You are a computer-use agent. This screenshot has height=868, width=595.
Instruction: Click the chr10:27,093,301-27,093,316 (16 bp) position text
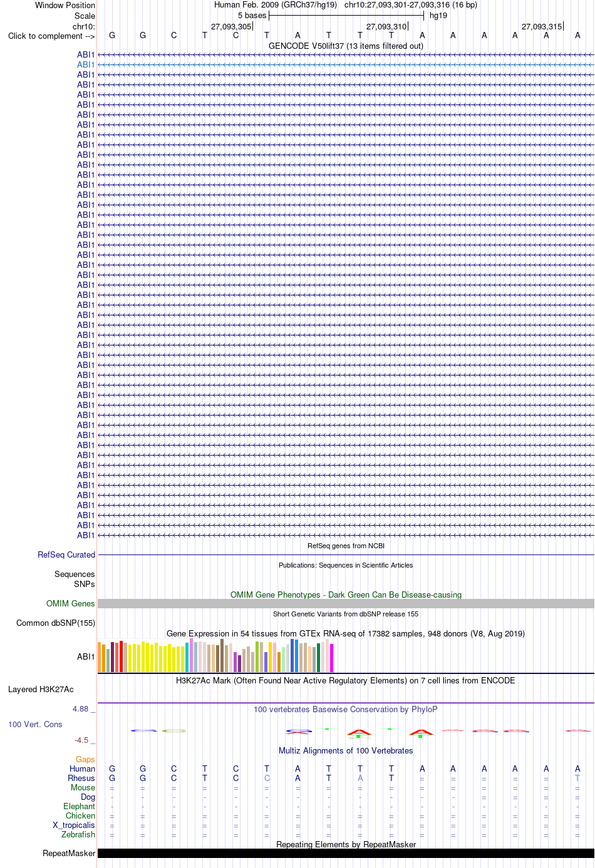point(410,4)
